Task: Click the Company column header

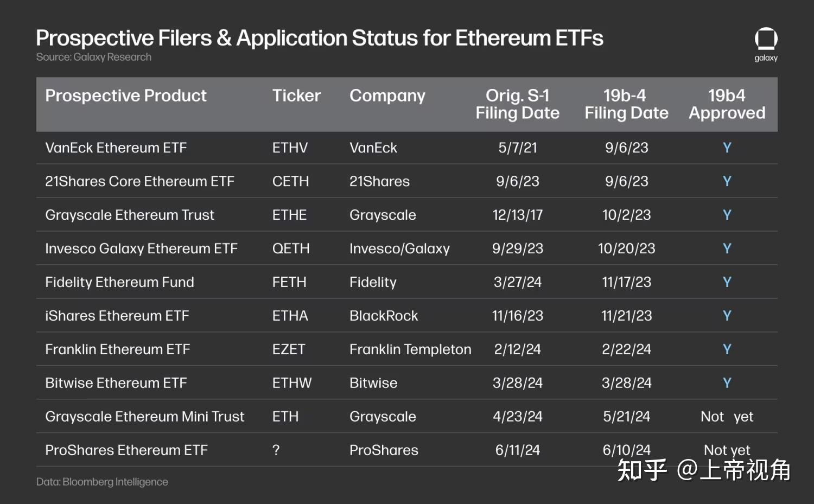Action: 387,96
